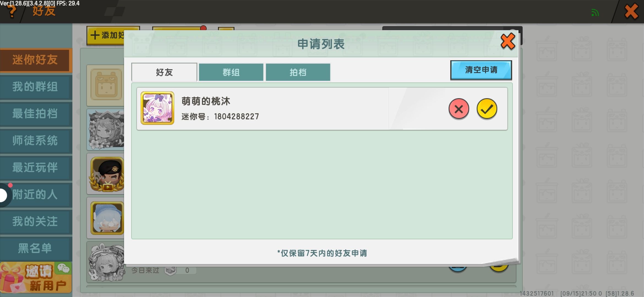Click the question mark help icon

pyautogui.click(x=12, y=11)
